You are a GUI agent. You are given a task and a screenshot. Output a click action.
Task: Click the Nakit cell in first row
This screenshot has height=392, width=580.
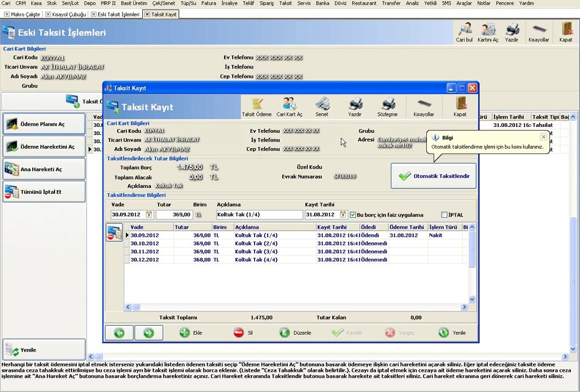click(x=445, y=235)
